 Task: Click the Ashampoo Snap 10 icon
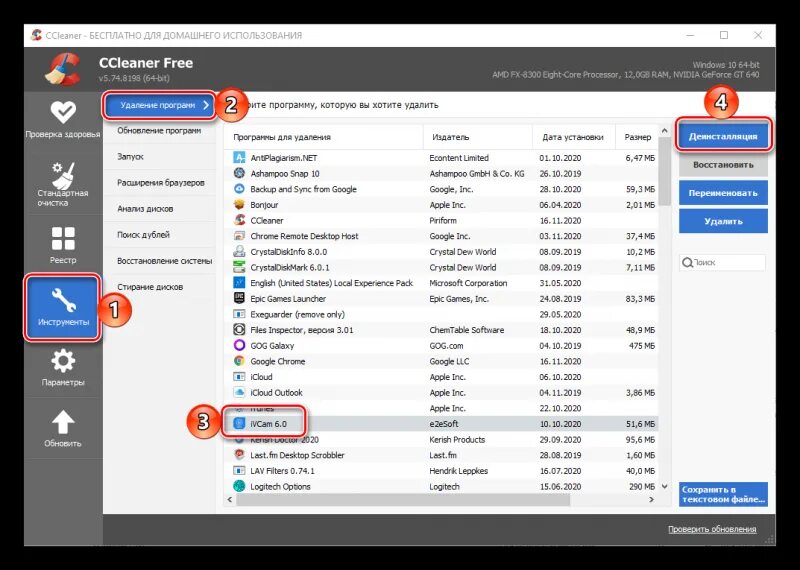(239, 174)
